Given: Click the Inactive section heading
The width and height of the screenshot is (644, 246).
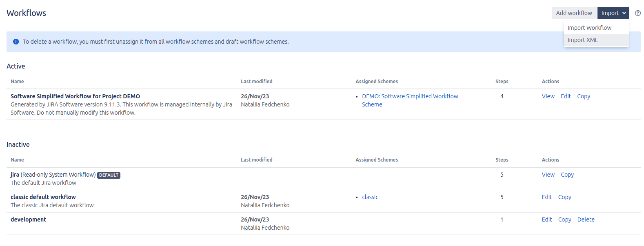Looking at the screenshot, I should (18, 144).
